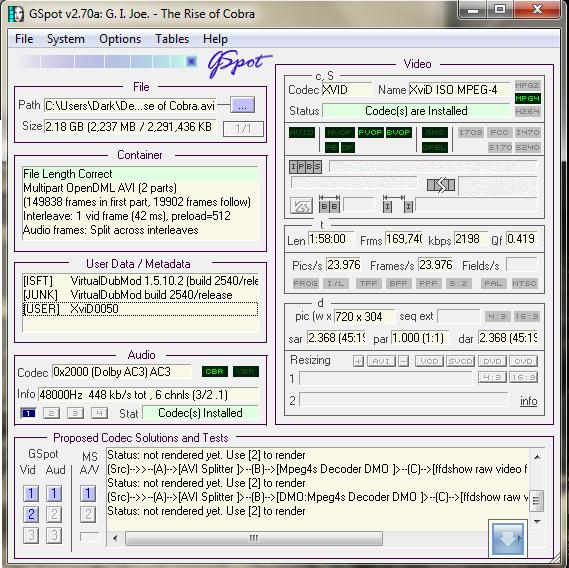
Task: Click the kbps 2198 field
Action: [470, 239]
